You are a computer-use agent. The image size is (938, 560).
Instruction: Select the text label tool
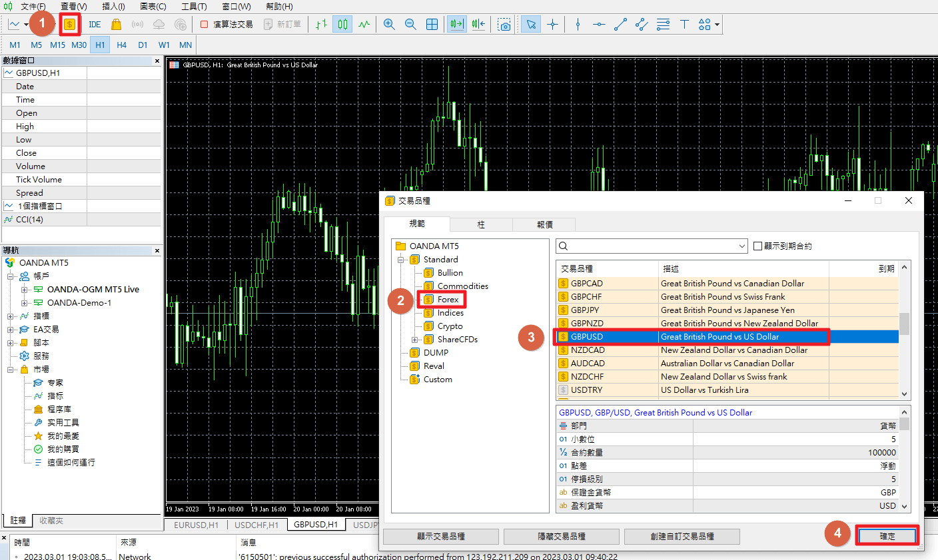coord(684,25)
